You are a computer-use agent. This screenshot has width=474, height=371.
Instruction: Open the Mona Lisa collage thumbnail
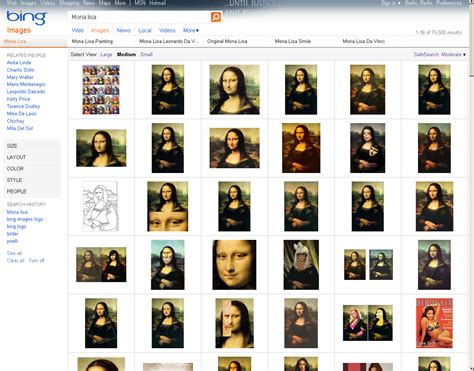pos(101,89)
